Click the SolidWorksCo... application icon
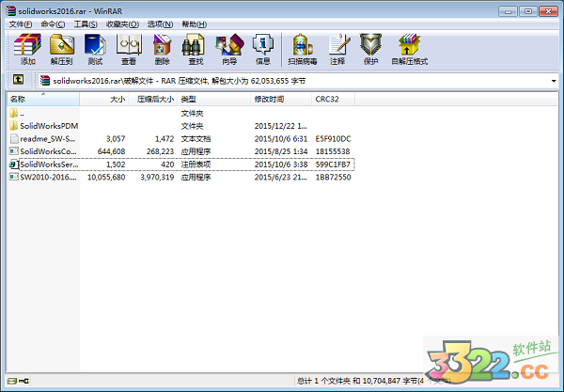Image resolution: width=564 pixels, height=392 pixels. [x=14, y=151]
